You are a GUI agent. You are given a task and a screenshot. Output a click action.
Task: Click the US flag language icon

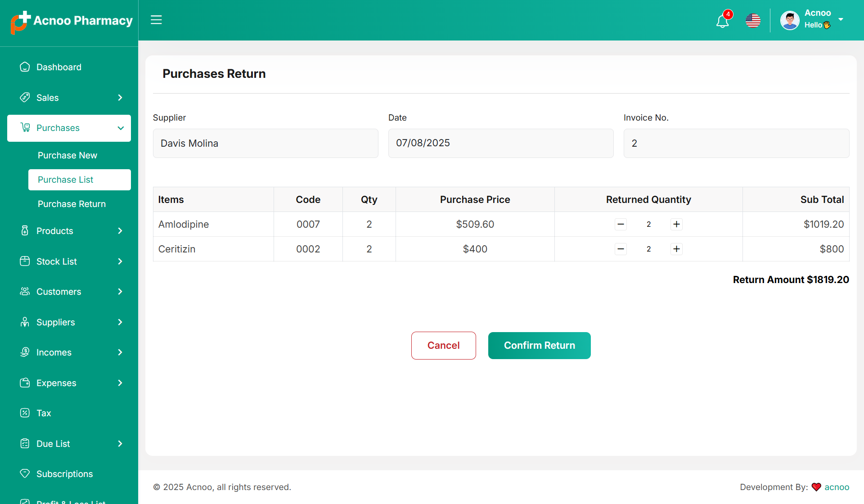point(753,21)
